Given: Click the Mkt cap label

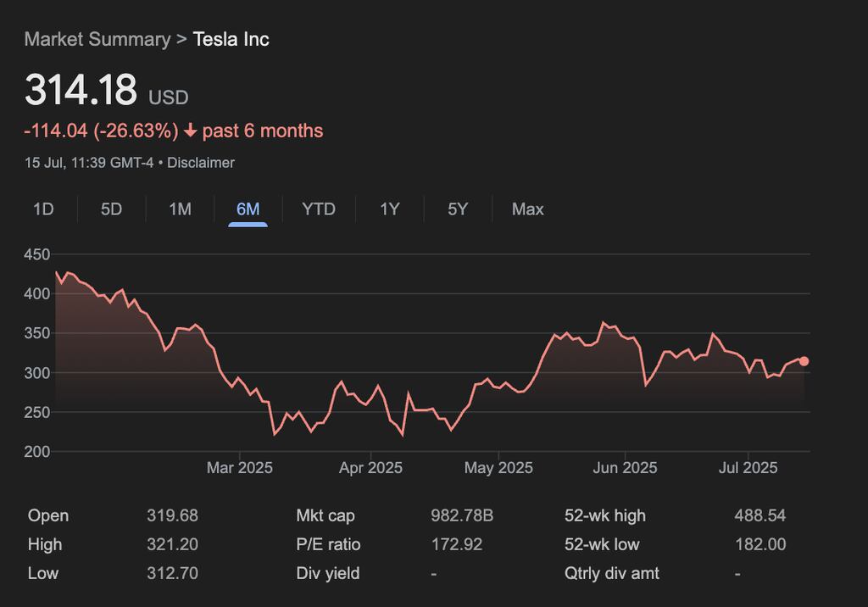Looking at the screenshot, I should point(325,515).
